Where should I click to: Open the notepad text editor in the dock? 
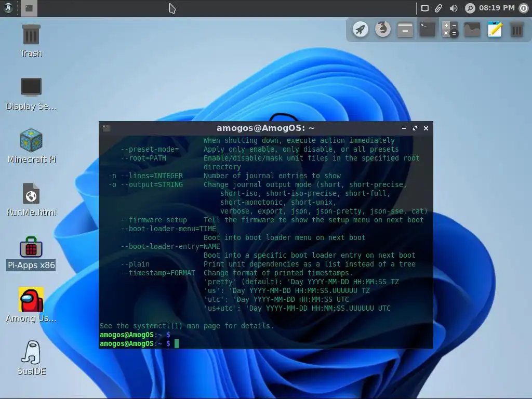[495, 29]
